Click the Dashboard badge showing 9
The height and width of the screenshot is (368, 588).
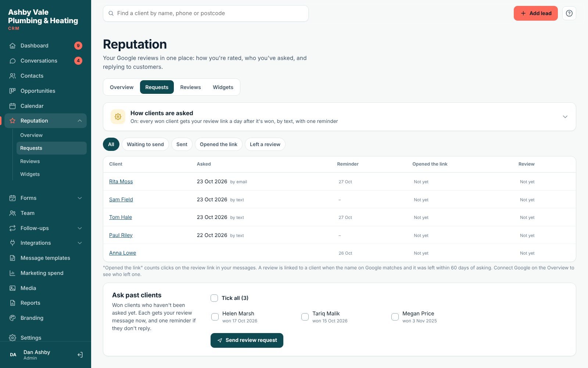pyautogui.click(x=78, y=46)
